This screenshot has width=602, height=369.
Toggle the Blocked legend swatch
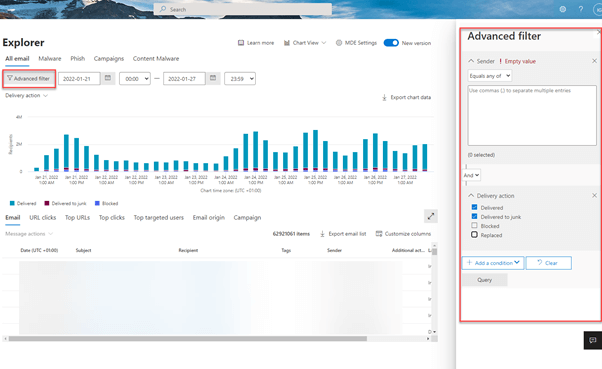[97, 204]
